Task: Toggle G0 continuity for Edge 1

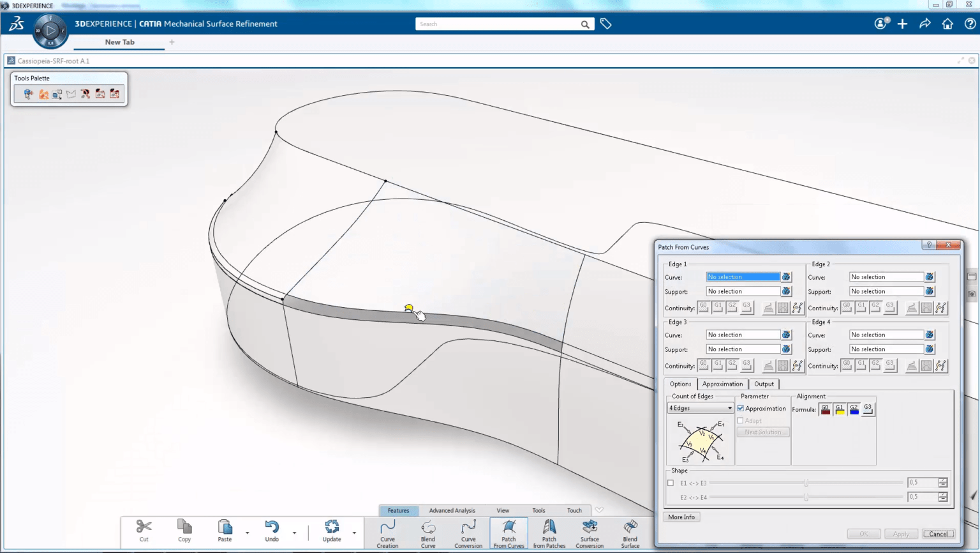Action: click(703, 308)
